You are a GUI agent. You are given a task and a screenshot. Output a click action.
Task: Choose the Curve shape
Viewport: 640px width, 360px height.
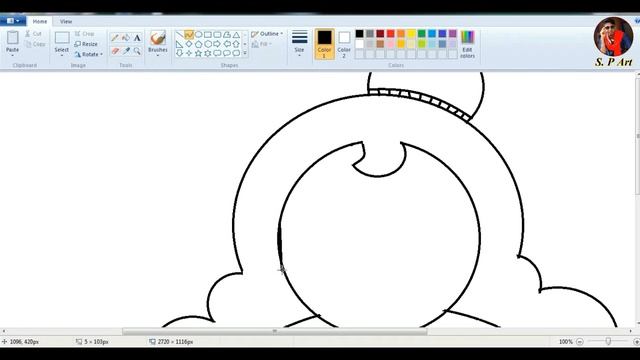click(189, 35)
